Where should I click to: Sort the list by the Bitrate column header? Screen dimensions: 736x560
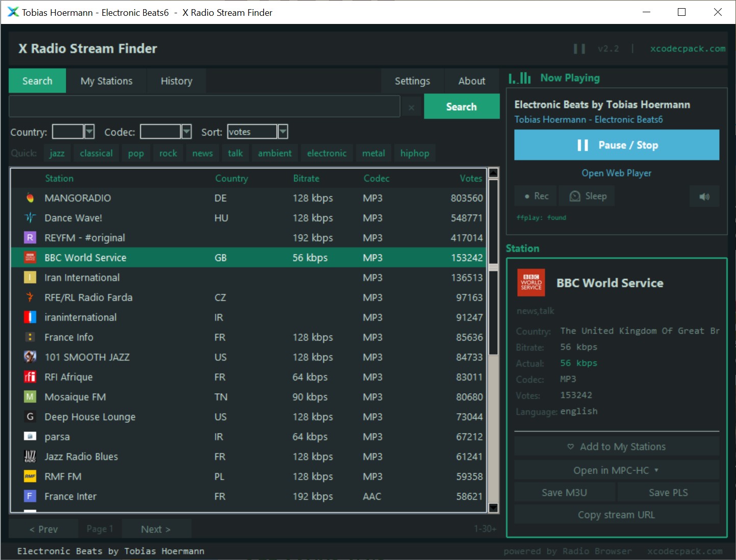tap(306, 179)
